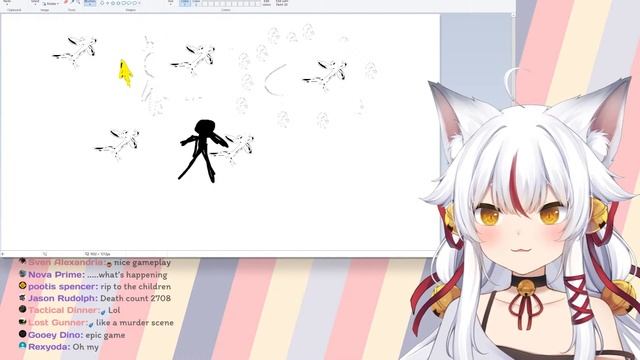640x360 pixels.
Task: Open the Size dropdown in Paint ribbon
Action: pyautogui.click(x=171, y=2)
